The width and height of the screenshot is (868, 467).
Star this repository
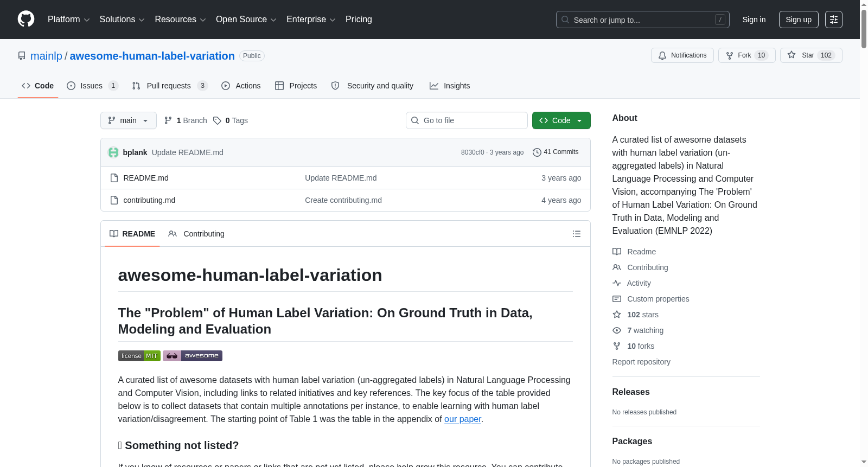tap(811, 55)
